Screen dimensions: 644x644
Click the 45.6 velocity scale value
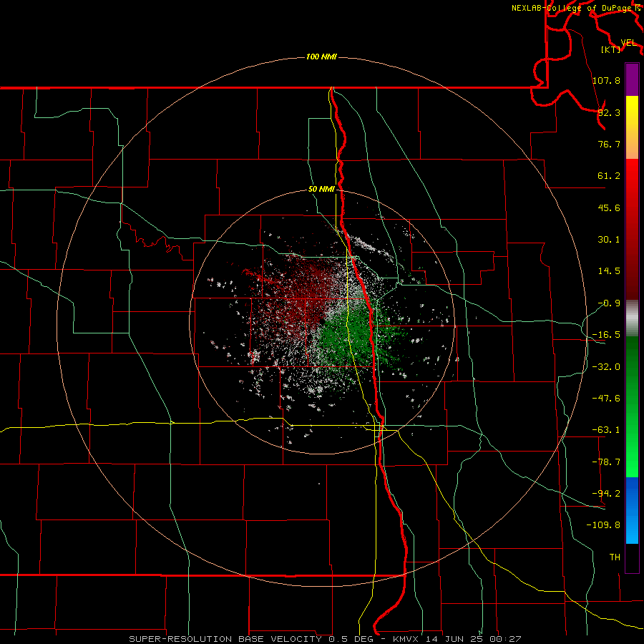click(x=609, y=208)
